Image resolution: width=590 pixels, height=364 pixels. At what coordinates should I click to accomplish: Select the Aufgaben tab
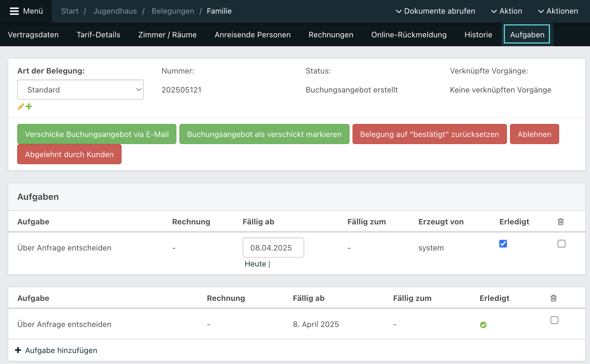click(x=527, y=34)
